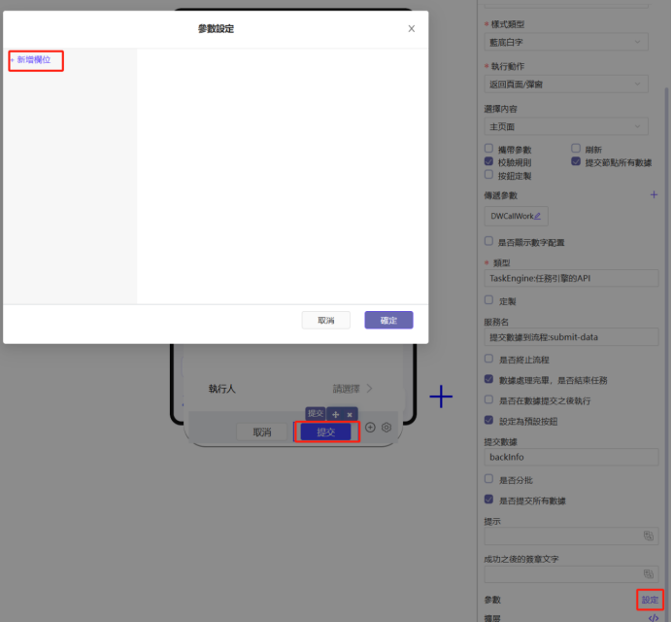
Task: Click the 提交數據 input field containing backInfo
Action: [571, 456]
